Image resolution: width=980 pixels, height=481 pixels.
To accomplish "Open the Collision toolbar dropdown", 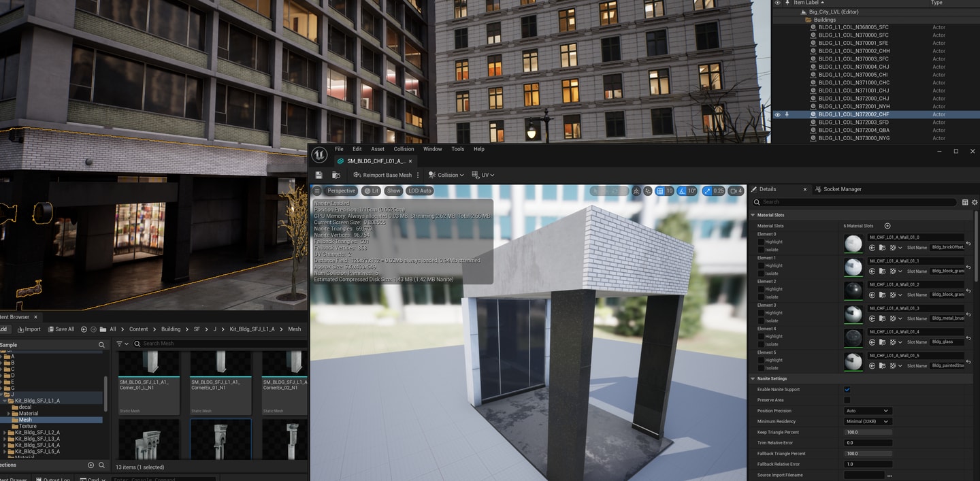I will [x=446, y=176].
